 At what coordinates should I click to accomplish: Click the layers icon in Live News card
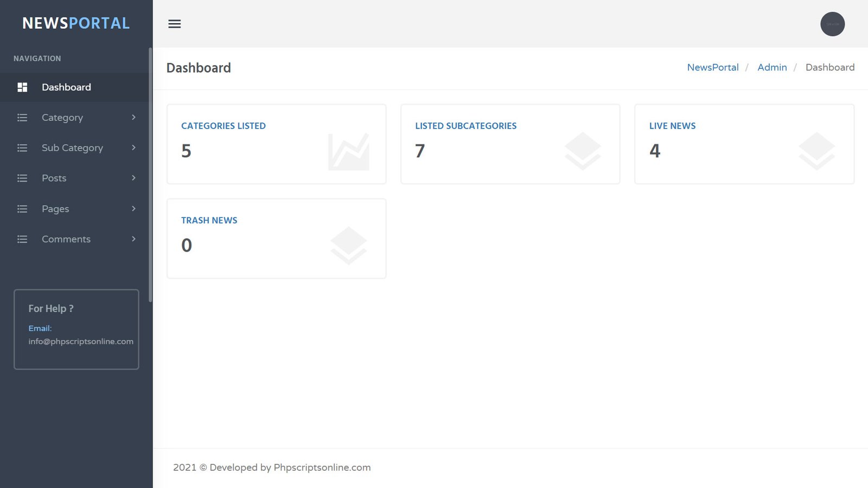[x=816, y=151]
